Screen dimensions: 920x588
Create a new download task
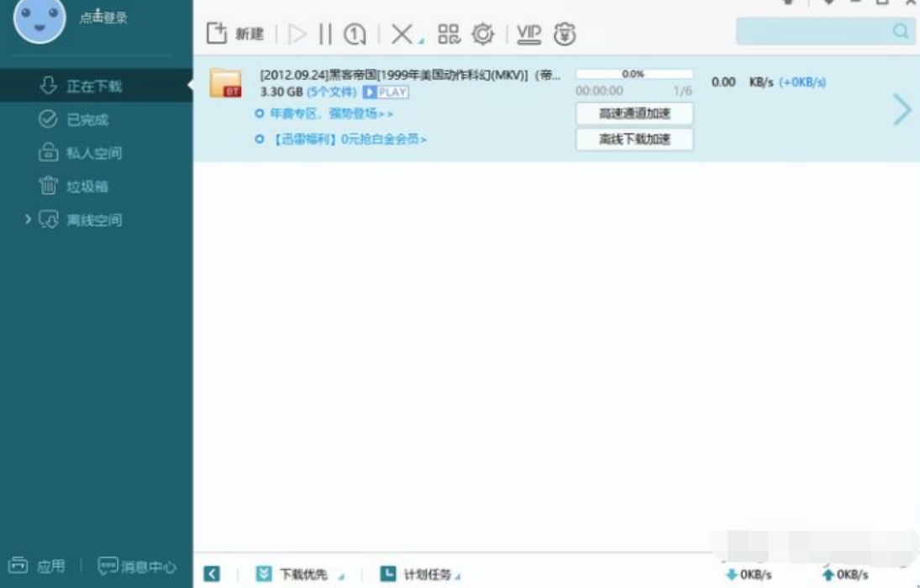click(x=234, y=34)
